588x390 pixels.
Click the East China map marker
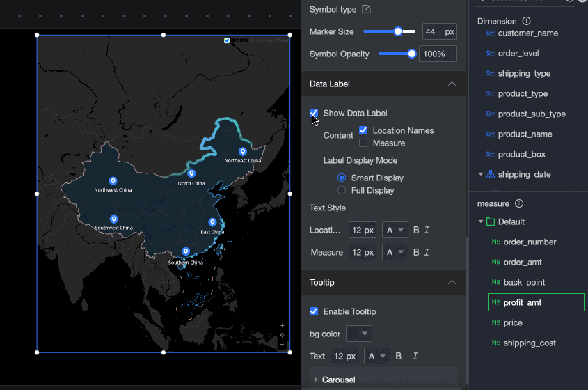tap(212, 222)
